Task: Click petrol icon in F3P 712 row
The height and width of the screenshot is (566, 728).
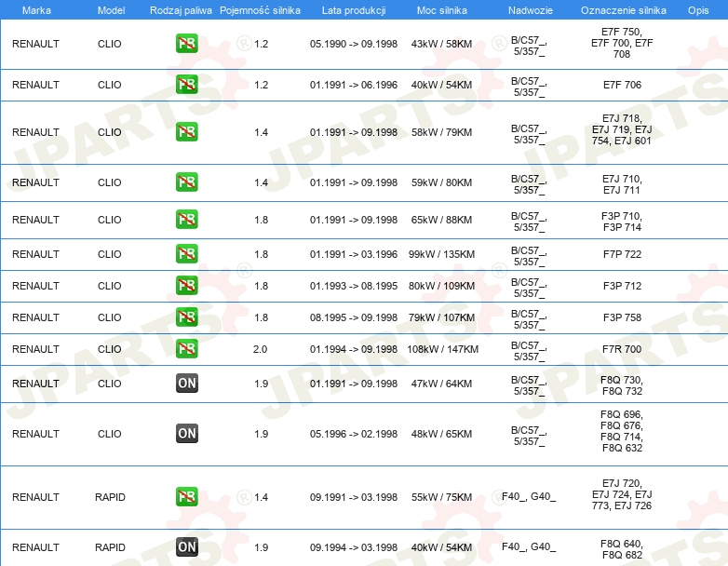Action: [x=186, y=286]
